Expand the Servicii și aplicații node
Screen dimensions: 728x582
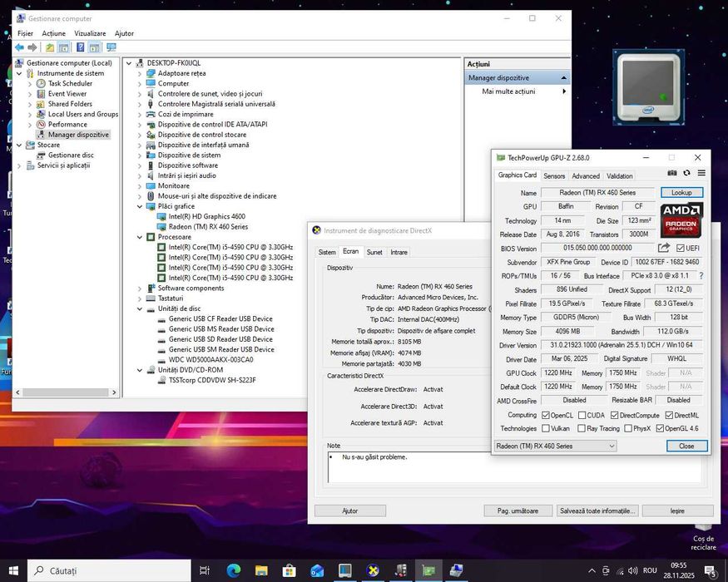coord(19,165)
